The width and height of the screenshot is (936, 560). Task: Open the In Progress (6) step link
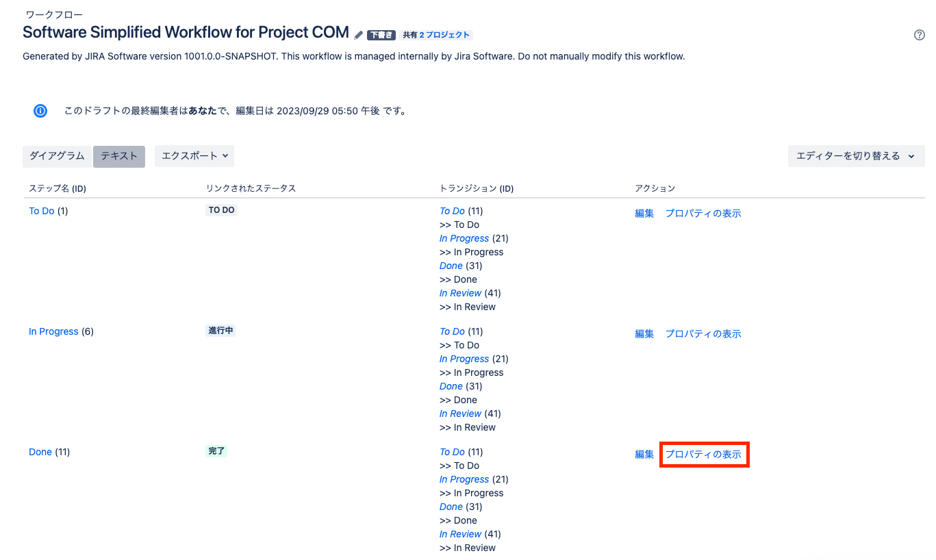53,331
